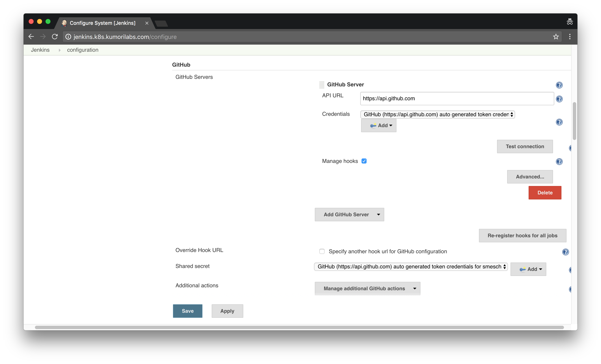Open help for GitHub Server section
This screenshot has width=601, height=364.
click(x=559, y=85)
